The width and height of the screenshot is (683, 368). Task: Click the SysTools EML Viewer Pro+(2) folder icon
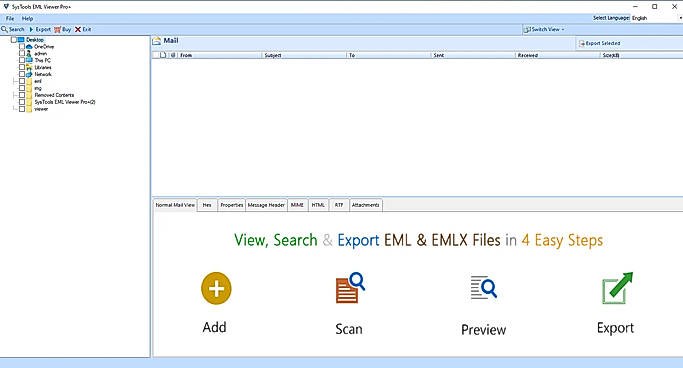(x=29, y=102)
